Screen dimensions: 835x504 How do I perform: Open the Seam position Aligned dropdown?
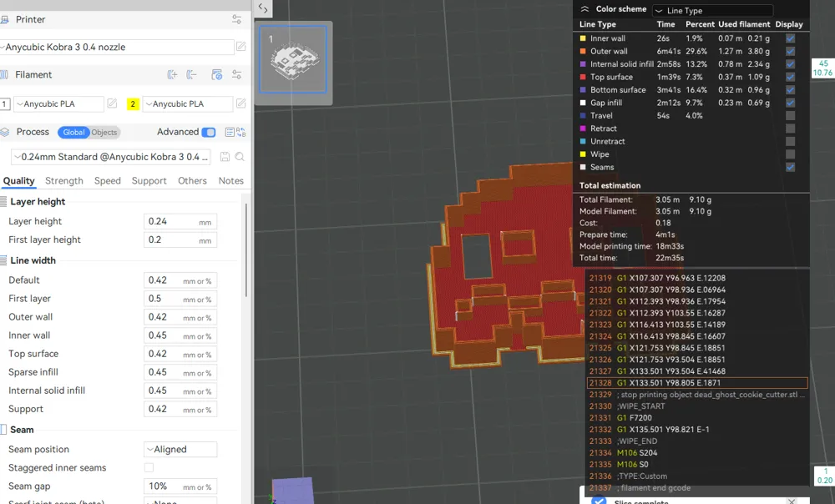click(180, 449)
